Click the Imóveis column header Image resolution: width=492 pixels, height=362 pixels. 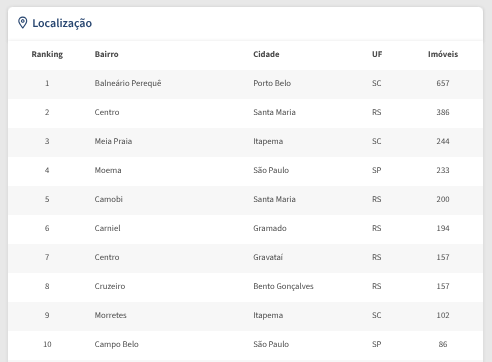pyautogui.click(x=443, y=54)
